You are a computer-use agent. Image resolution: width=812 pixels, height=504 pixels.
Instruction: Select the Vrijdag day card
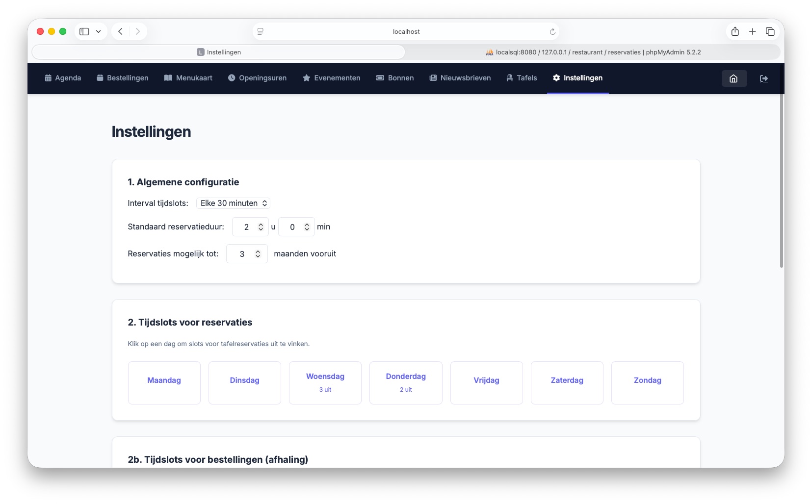487,383
